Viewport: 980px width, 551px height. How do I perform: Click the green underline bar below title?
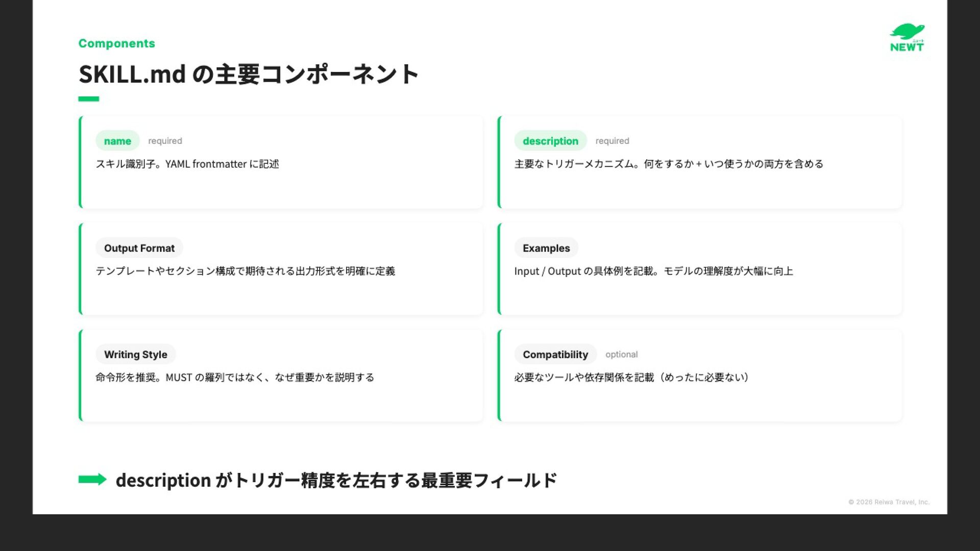point(88,99)
